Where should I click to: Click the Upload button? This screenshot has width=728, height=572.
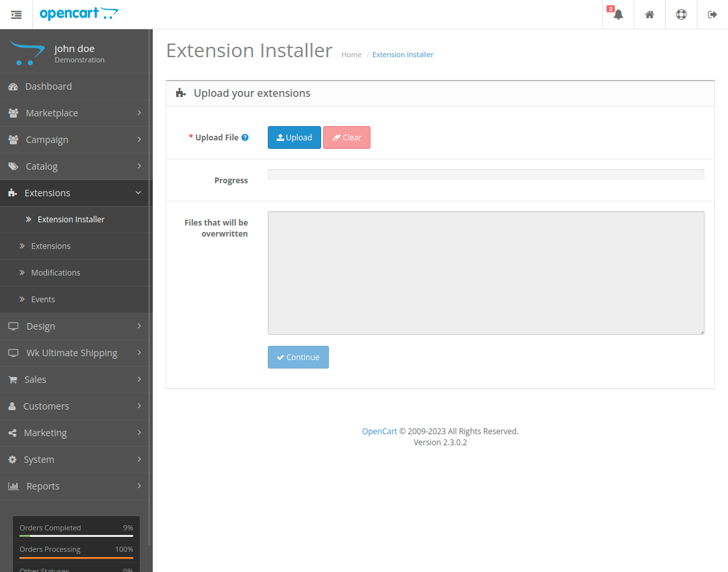click(x=294, y=137)
